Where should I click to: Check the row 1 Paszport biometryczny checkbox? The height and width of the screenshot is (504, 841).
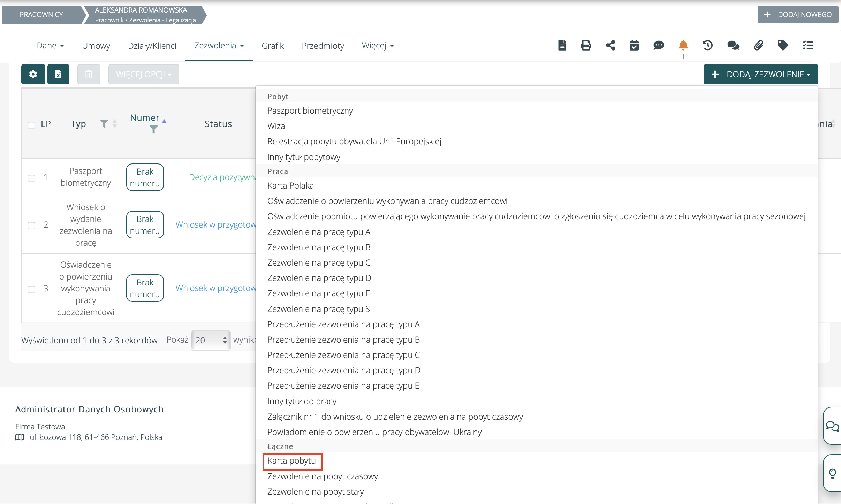31,178
